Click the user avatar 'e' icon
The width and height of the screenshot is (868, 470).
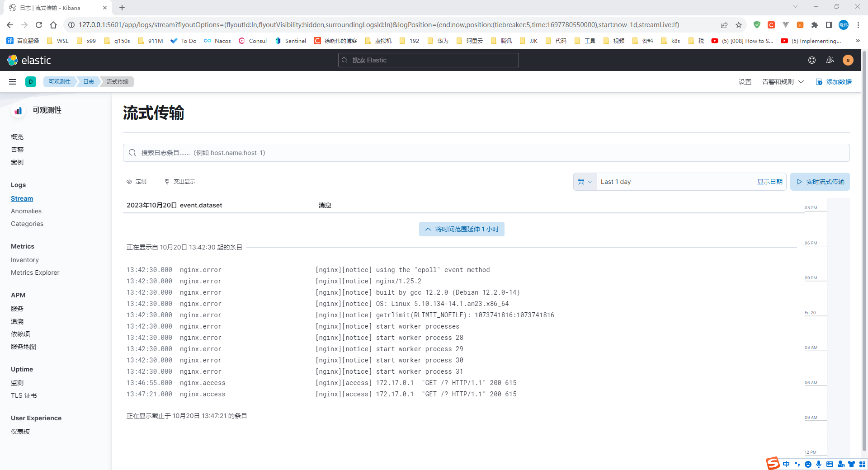click(x=848, y=60)
